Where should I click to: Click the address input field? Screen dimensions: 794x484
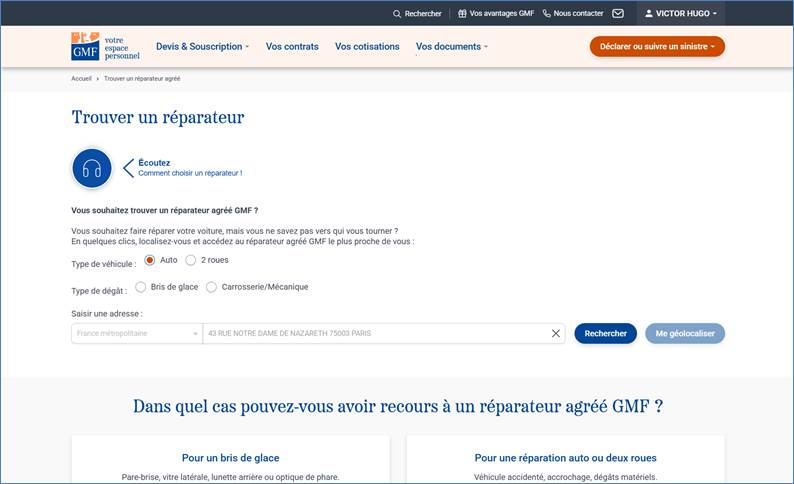[x=375, y=333]
